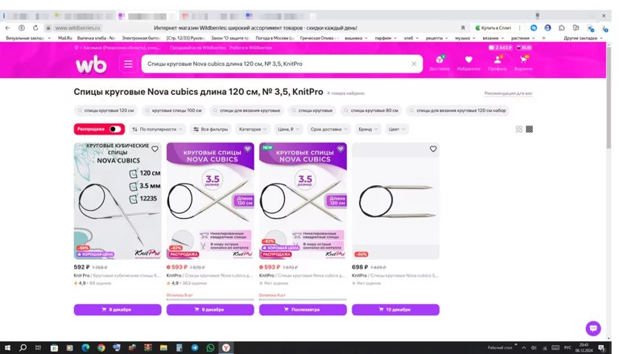
Task: Switch to large grid view icon
Action: [x=519, y=129]
